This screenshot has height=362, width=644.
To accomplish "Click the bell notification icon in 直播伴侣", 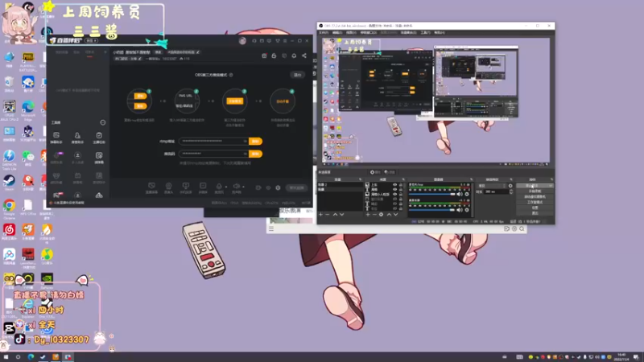I will (294, 56).
